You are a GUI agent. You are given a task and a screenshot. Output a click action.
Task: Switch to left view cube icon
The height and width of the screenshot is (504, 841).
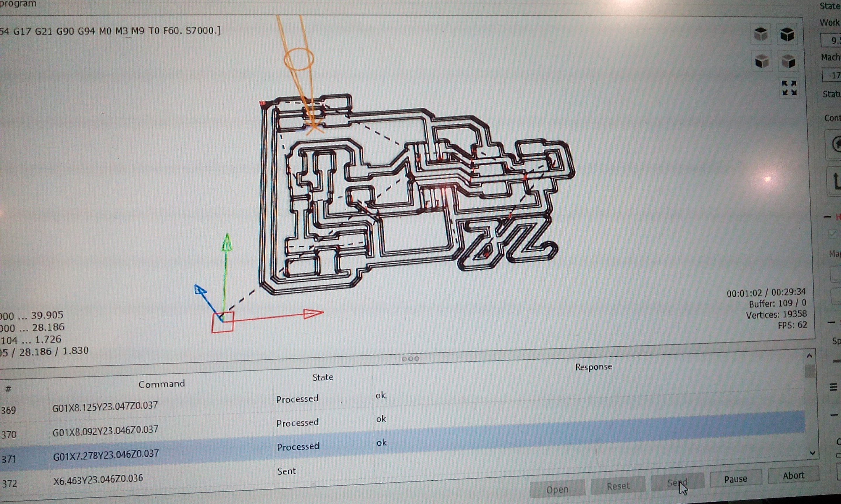coord(788,62)
